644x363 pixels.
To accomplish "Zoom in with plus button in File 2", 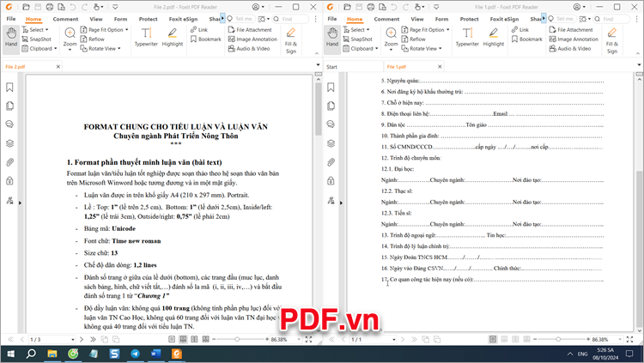I will point(267,339).
